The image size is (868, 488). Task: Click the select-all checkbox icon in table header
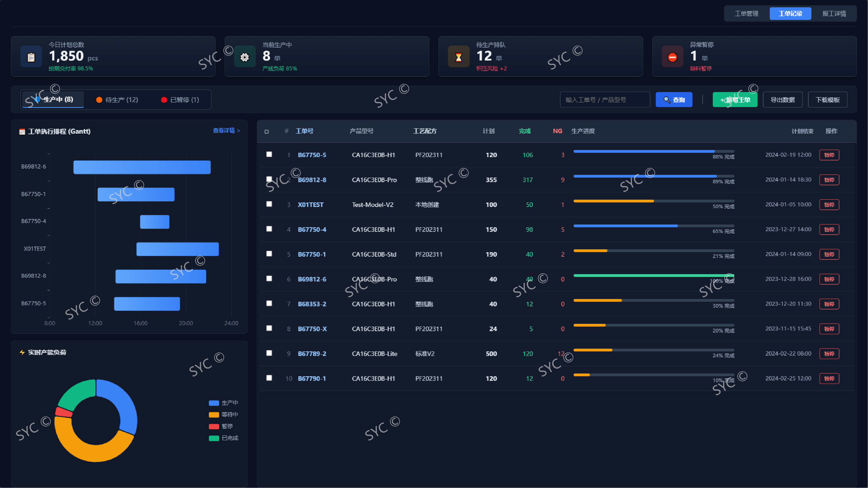pos(266,131)
